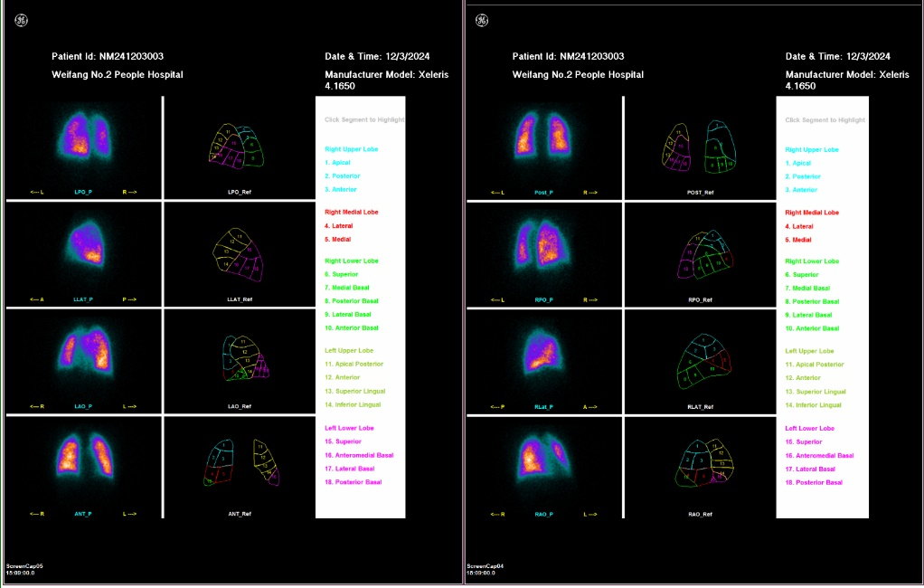Image resolution: width=924 pixels, height=588 pixels.
Task: Click the ANT_Ref segment diagram
Action: pyautogui.click(x=242, y=462)
